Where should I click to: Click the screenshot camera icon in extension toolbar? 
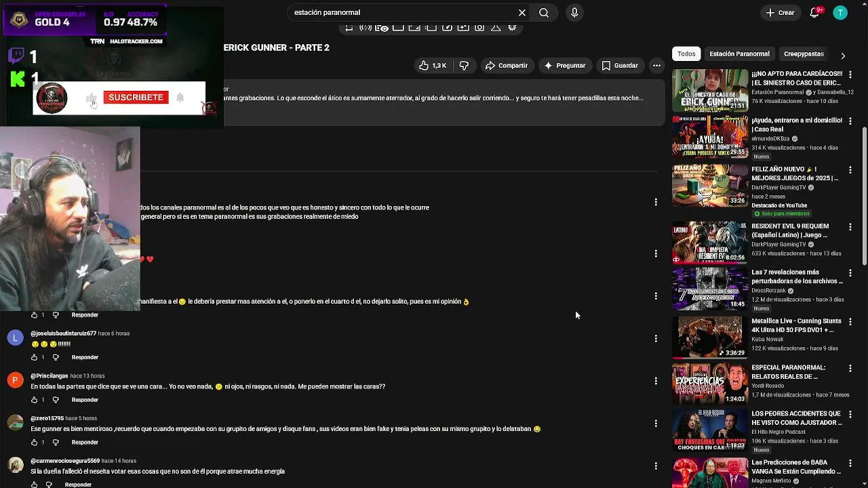(479, 28)
